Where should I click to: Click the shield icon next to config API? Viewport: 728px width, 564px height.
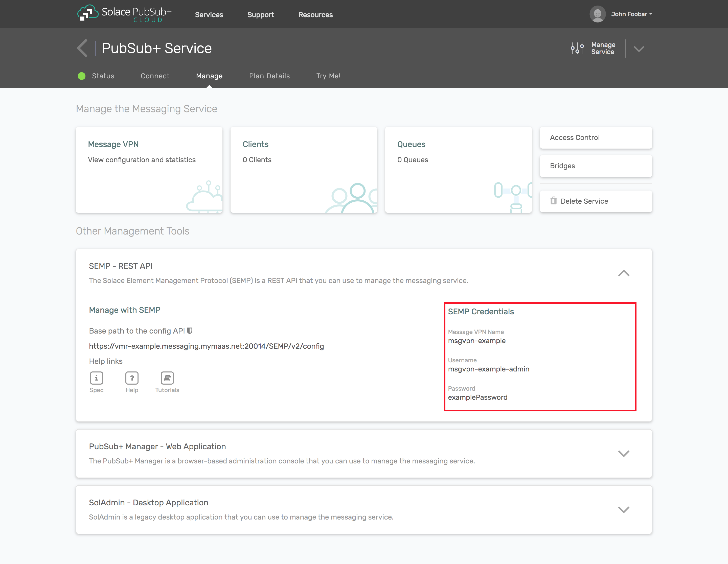click(190, 331)
